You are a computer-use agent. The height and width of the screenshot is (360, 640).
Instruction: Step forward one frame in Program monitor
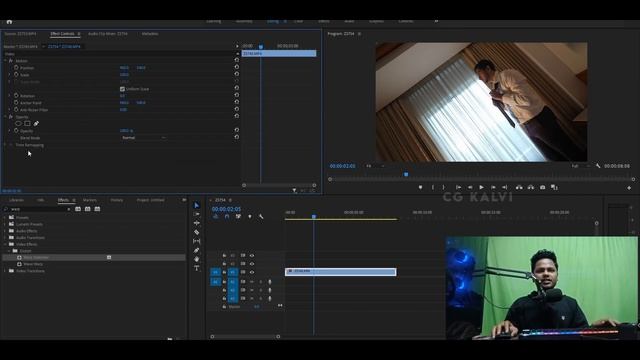click(493, 187)
